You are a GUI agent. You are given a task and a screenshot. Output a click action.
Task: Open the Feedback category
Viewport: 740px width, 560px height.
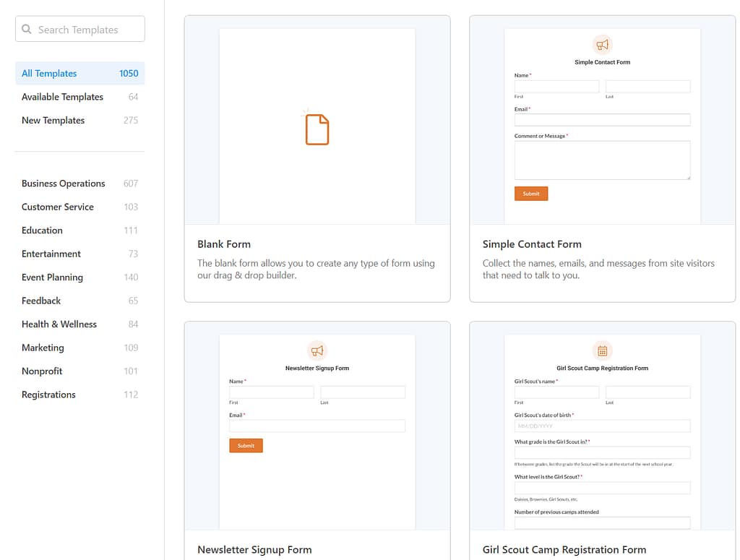[x=41, y=301]
